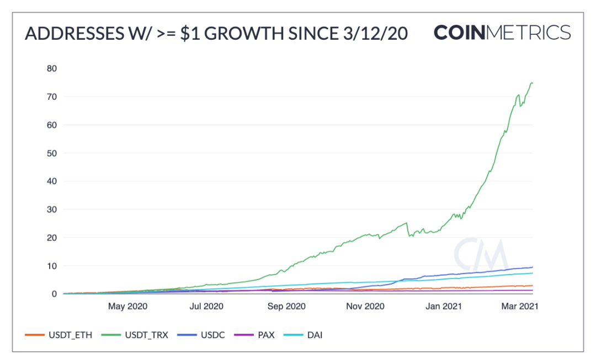
Task: Click the CM watermark on chart
Action: (481, 254)
